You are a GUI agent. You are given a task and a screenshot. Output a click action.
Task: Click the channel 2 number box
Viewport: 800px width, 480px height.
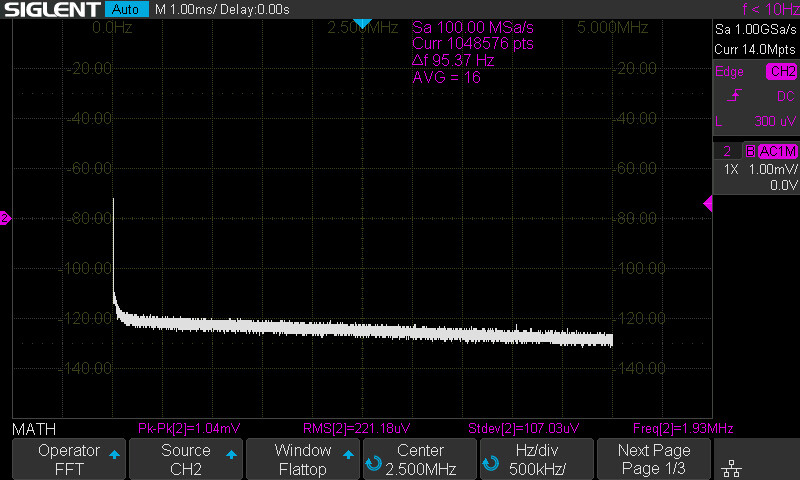727,151
